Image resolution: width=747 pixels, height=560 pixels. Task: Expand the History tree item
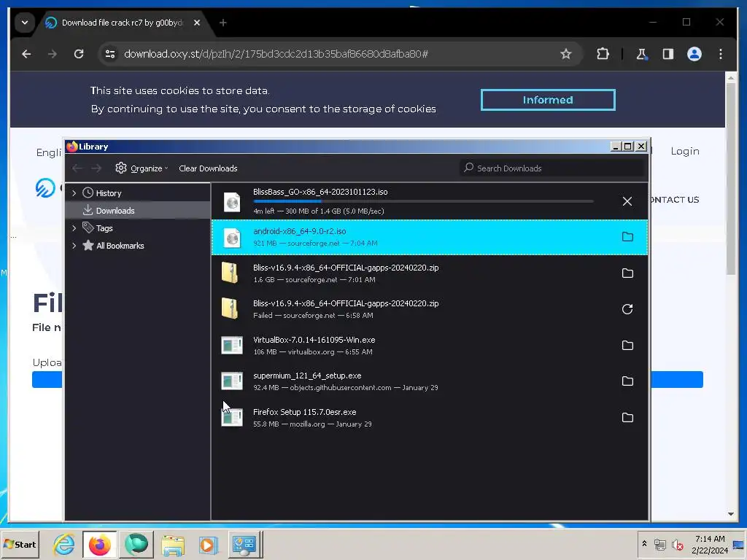[x=74, y=192]
